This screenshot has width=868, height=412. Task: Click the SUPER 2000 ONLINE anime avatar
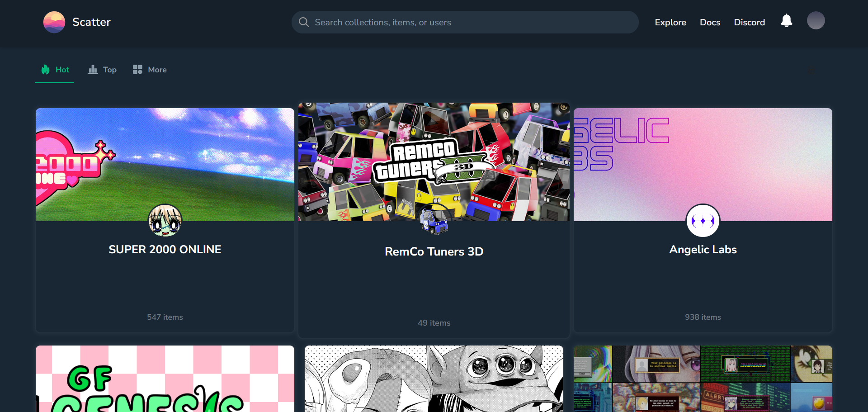coord(165,221)
